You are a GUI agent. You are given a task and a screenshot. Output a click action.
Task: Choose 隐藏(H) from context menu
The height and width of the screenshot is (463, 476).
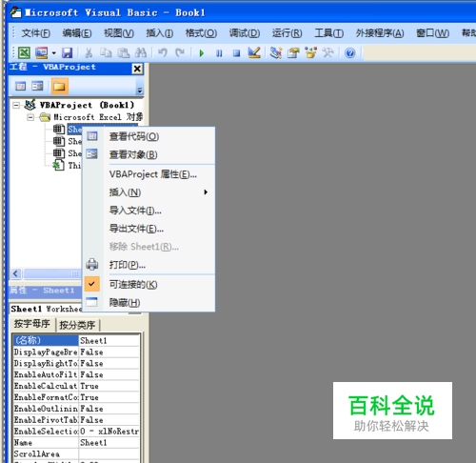149,303
